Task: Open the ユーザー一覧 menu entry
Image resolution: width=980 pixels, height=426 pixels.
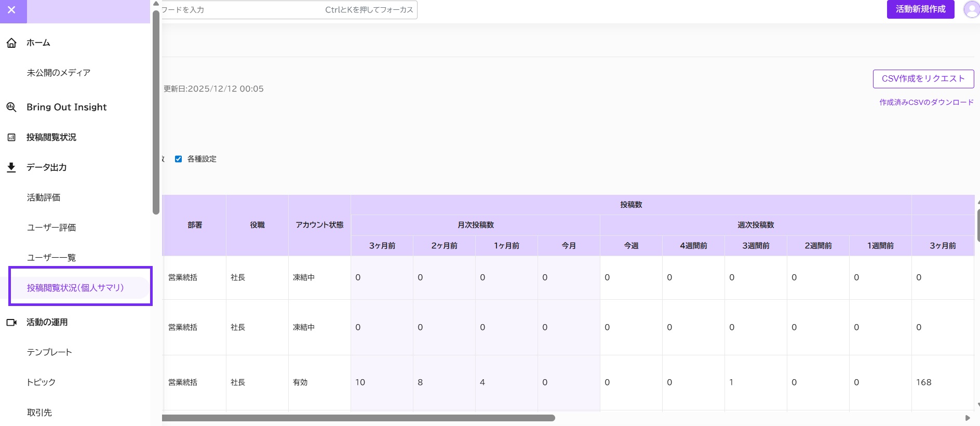Action: click(51, 258)
